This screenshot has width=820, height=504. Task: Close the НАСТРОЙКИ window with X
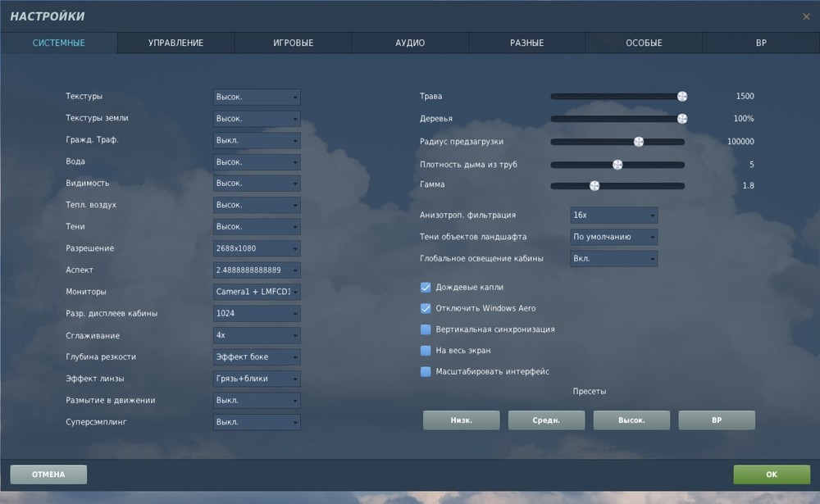(x=806, y=16)
